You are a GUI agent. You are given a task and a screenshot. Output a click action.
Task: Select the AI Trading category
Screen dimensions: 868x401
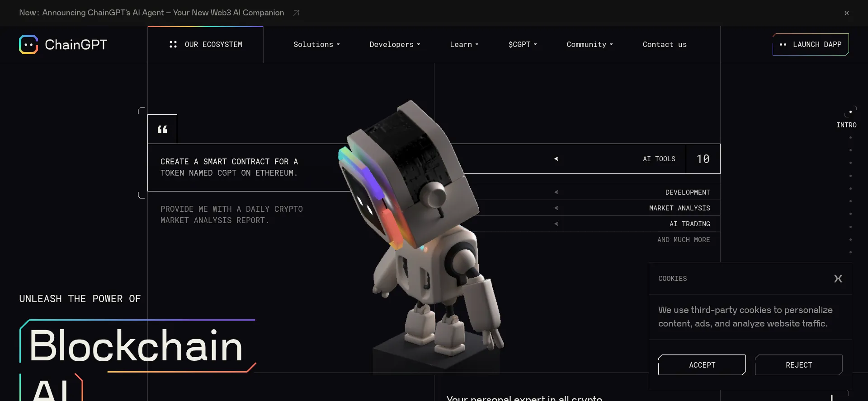(x=690, y=224)
